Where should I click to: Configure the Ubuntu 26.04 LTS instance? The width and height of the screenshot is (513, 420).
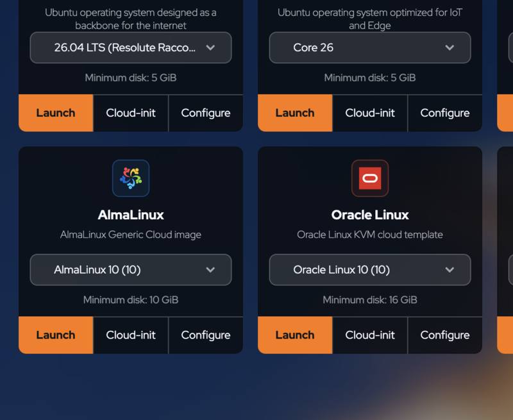(x=206, y=113)
